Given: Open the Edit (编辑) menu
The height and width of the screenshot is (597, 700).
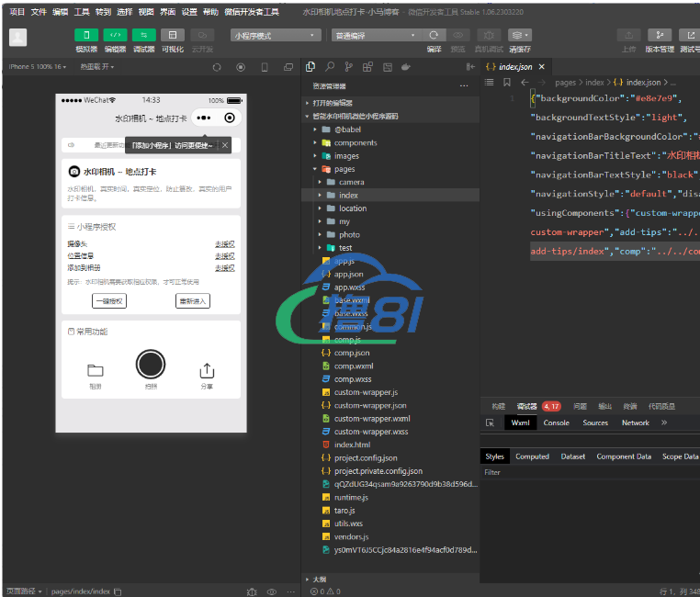Looking at the screenshot, I should (x=60, y=12).
